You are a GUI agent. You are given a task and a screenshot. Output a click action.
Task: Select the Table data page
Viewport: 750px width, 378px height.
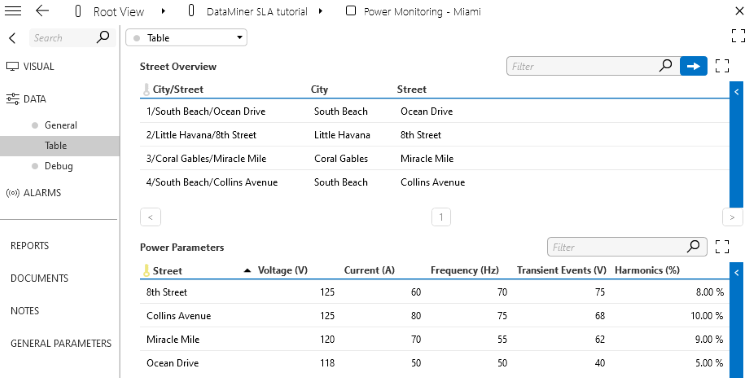59,145
